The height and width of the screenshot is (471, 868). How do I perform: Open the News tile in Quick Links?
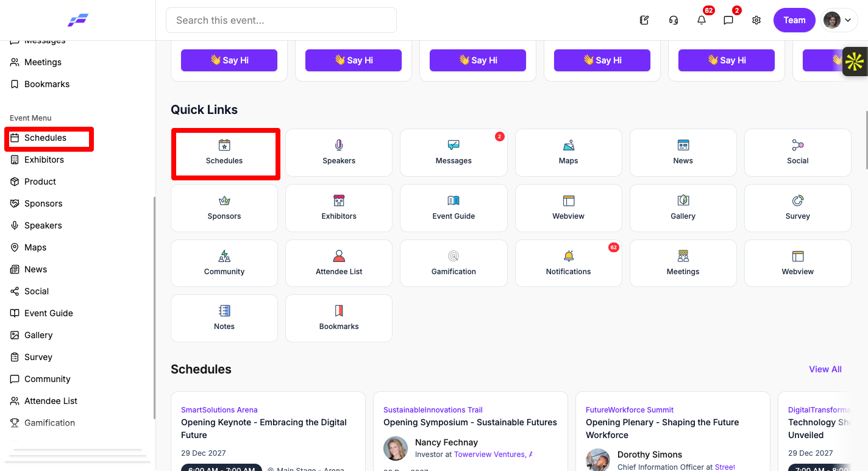coord(683,152)
